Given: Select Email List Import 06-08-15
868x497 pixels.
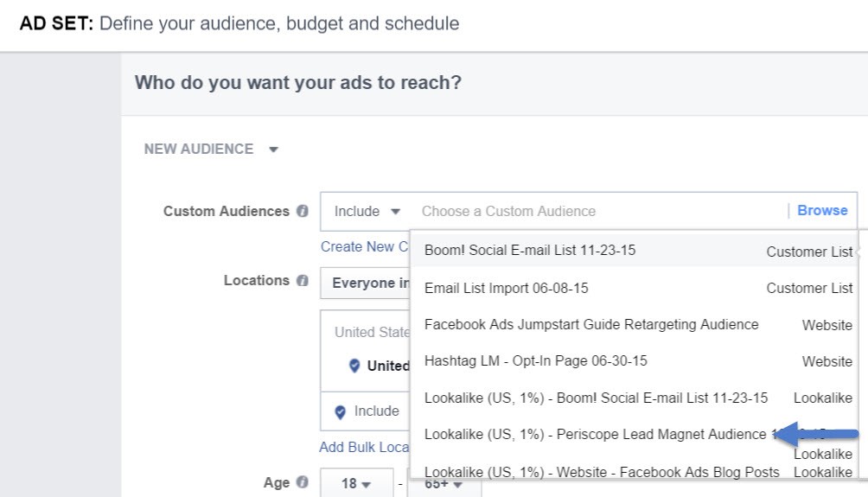Looking at the screenshot, I should coord(635,288).
